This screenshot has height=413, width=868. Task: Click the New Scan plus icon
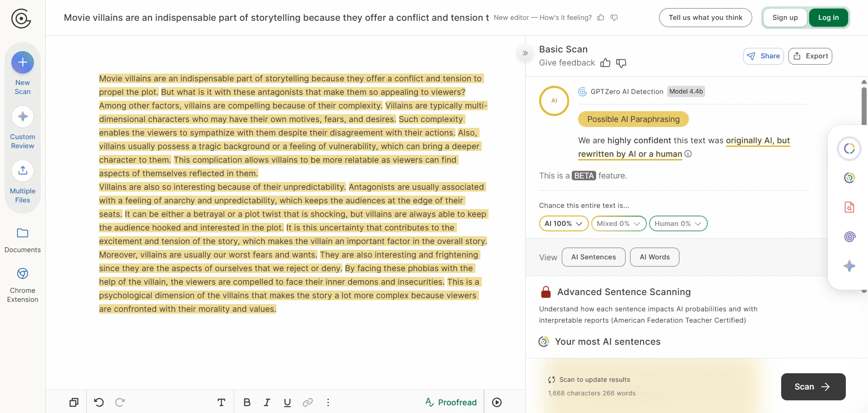point(23,62)
